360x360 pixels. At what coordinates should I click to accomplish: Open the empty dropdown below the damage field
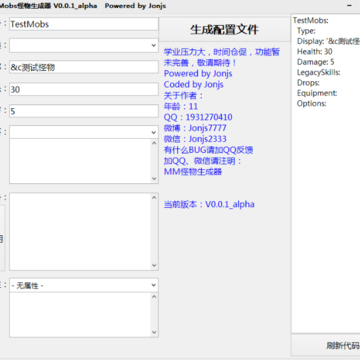(84, 132)
